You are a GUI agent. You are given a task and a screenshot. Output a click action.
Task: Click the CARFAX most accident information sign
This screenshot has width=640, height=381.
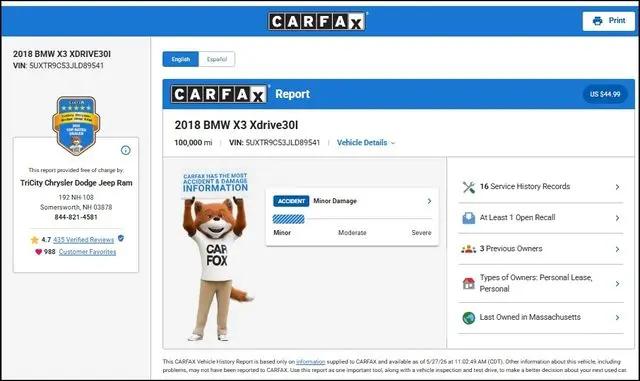pyautogui.click(x=215, y=183)
